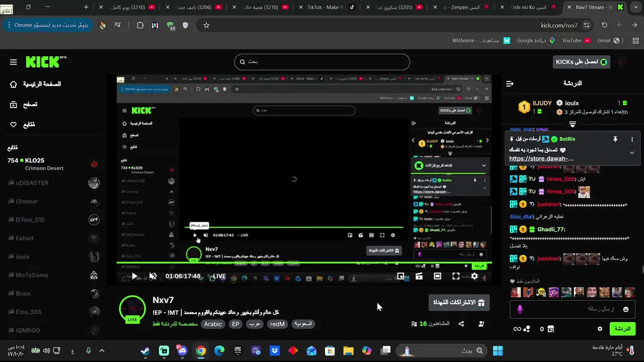Enable picture-in-picture for the stream
The width and height of the screenshot is (644, 362).
(x=401, y=276)
